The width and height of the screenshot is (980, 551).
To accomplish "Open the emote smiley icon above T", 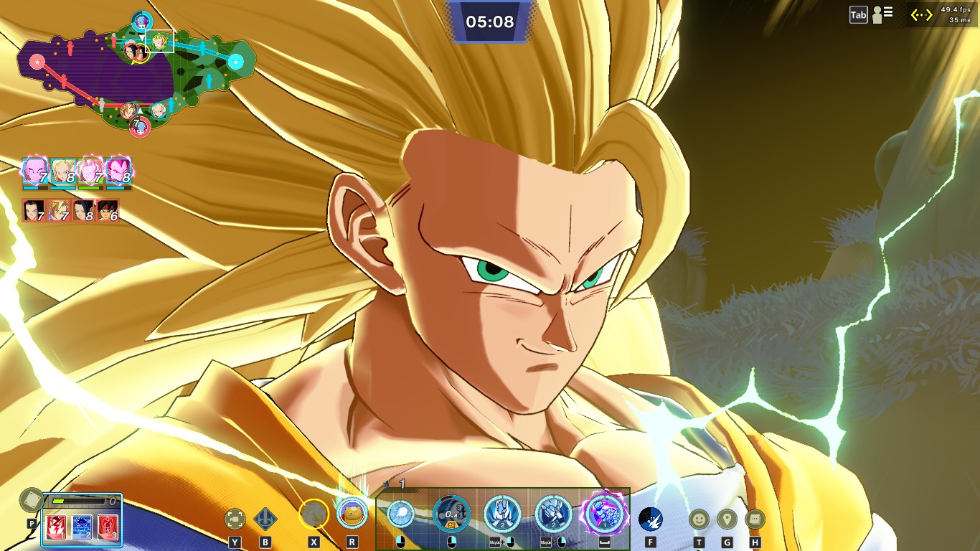I will pyautogui.click(x=699, y=519).
